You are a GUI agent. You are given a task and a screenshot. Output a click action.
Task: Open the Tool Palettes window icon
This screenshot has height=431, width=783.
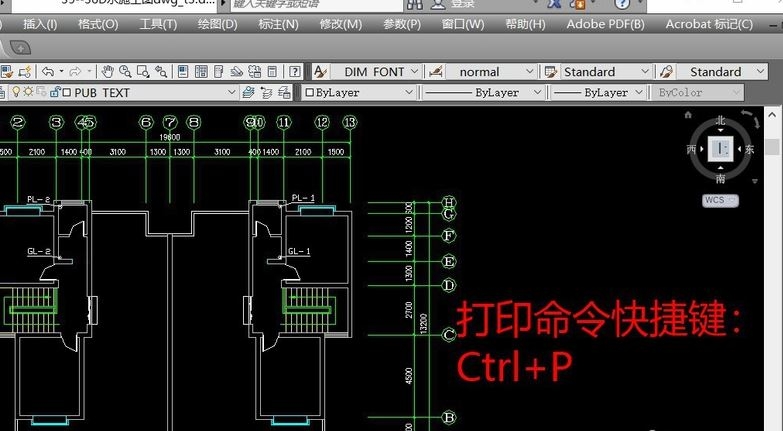[219, 72]
